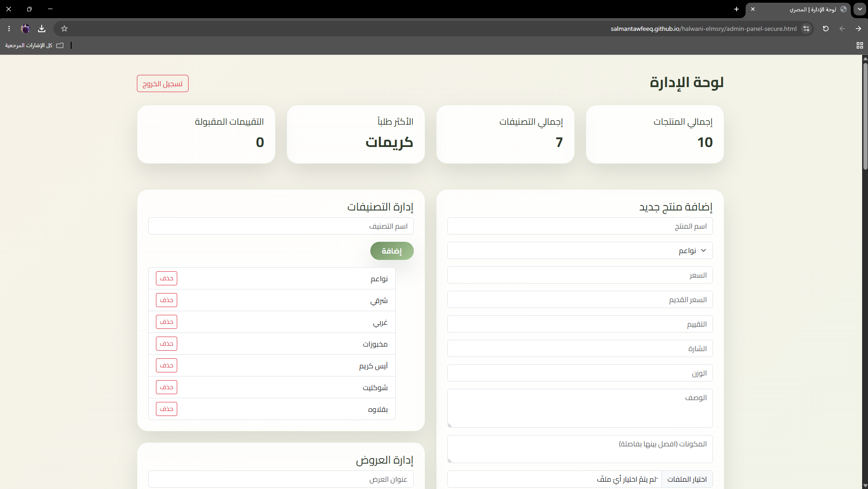The image size is (868, 489).
Task: Click the scrollbar down arrow
Action: click(865, 485)
